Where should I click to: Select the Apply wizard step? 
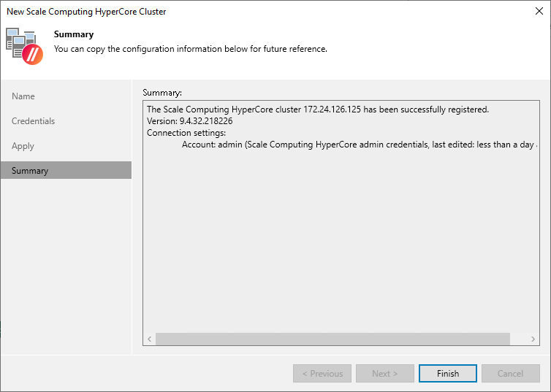tap(23, 146)
